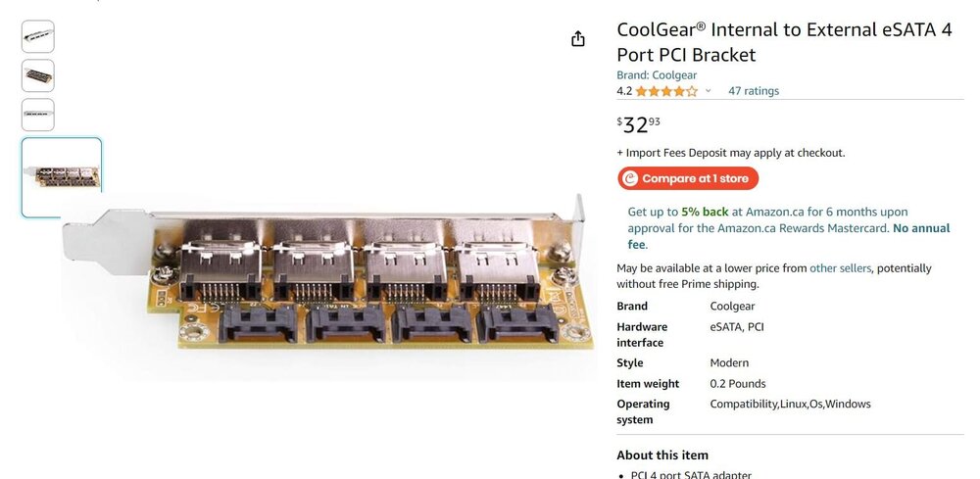Select the first product thumbnail
This screenshot has width=980, height=479.
click(x=38, y=36)
